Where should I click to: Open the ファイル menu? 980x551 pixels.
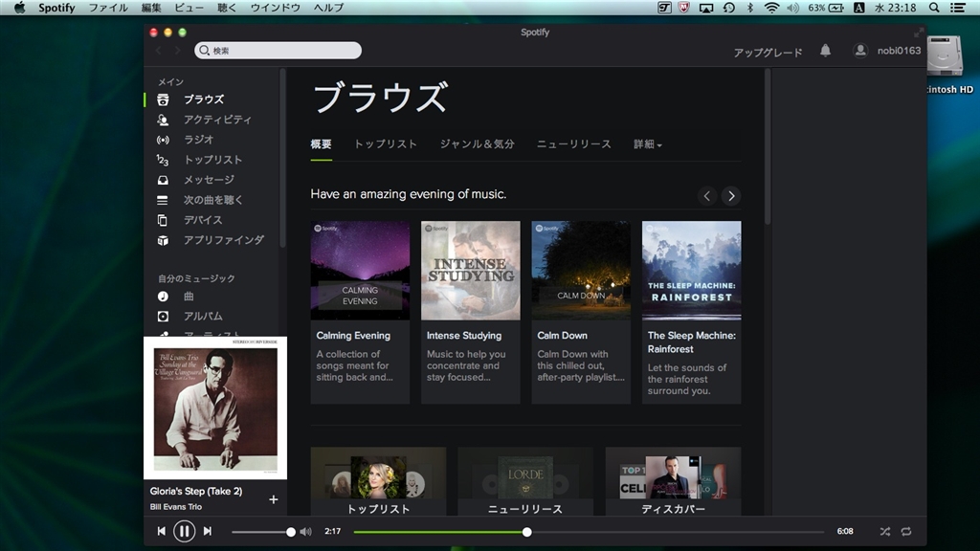(108, 8)
